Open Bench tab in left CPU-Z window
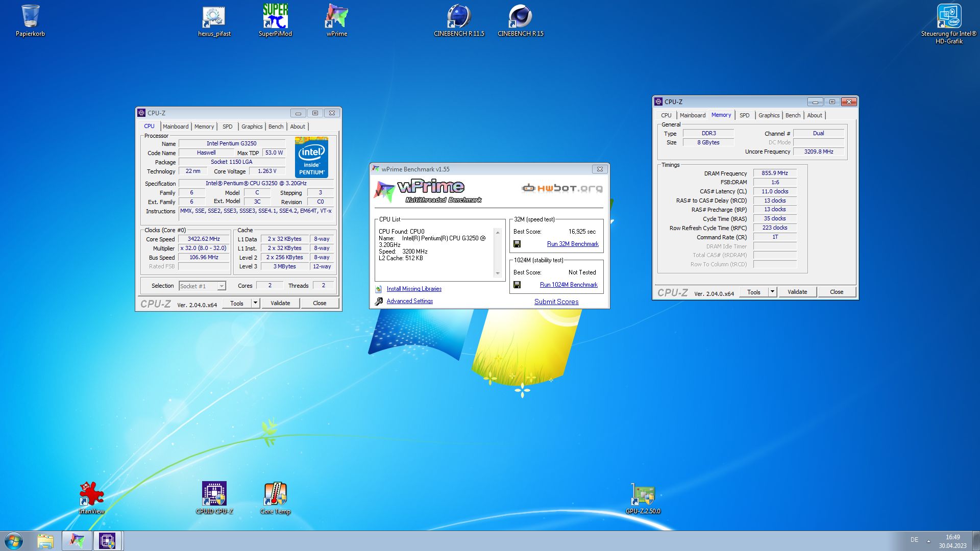This screenshot has height=551, width=980. tap(276, 127)
